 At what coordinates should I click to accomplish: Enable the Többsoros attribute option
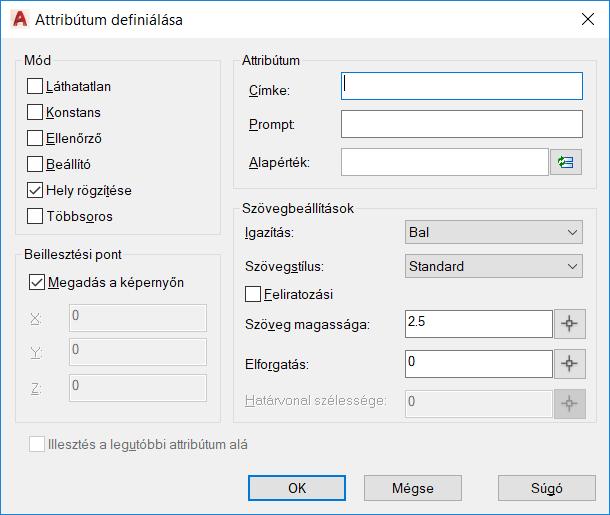(x=35, y=216)
